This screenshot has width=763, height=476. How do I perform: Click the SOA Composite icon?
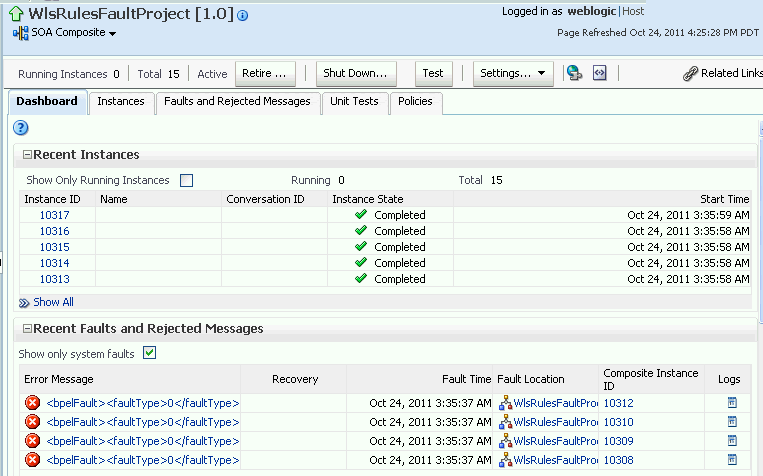pos(20,33)
